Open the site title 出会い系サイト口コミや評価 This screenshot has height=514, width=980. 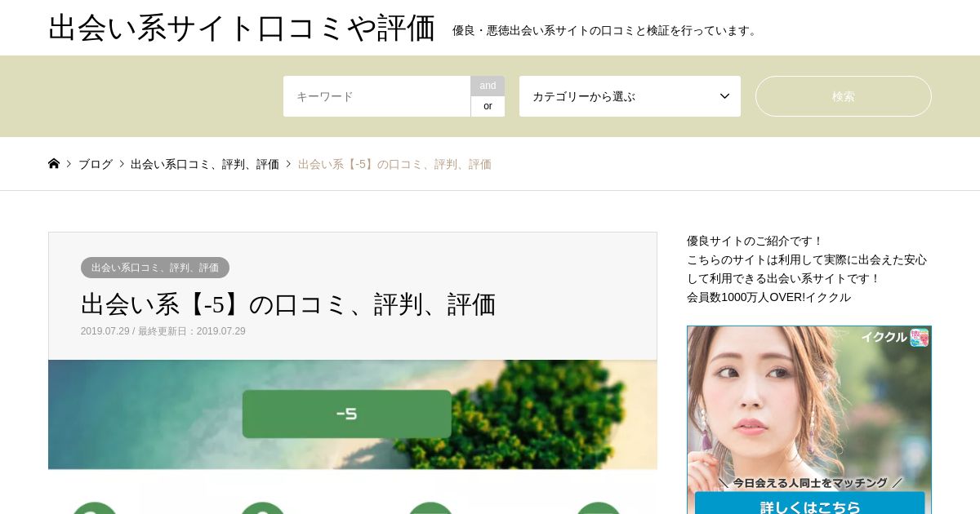[242, 28]
